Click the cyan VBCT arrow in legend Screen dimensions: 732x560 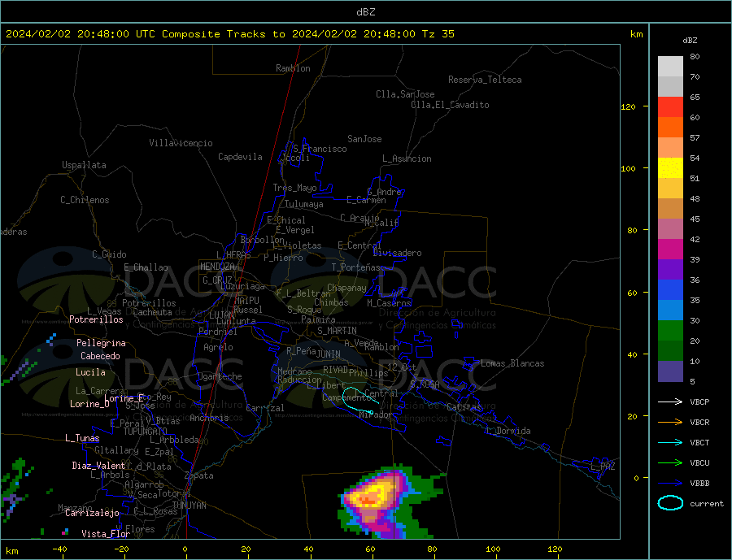[670, 442]
